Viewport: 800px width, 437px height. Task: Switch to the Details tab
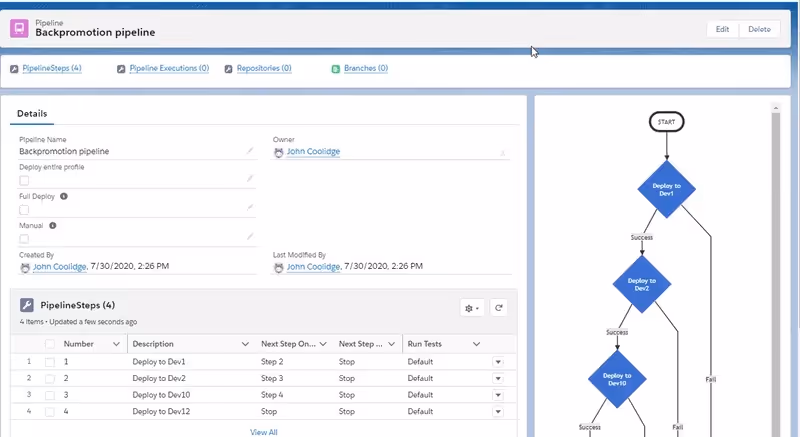pos(32,114)
